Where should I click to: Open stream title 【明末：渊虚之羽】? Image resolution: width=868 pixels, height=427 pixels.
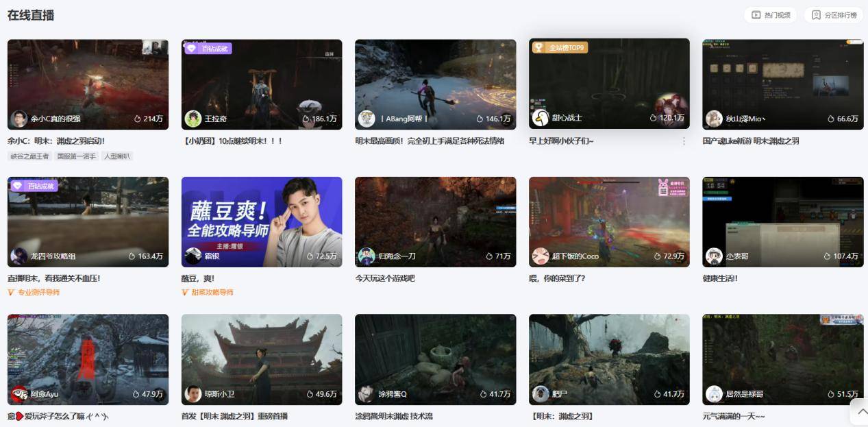click(561, 417)
